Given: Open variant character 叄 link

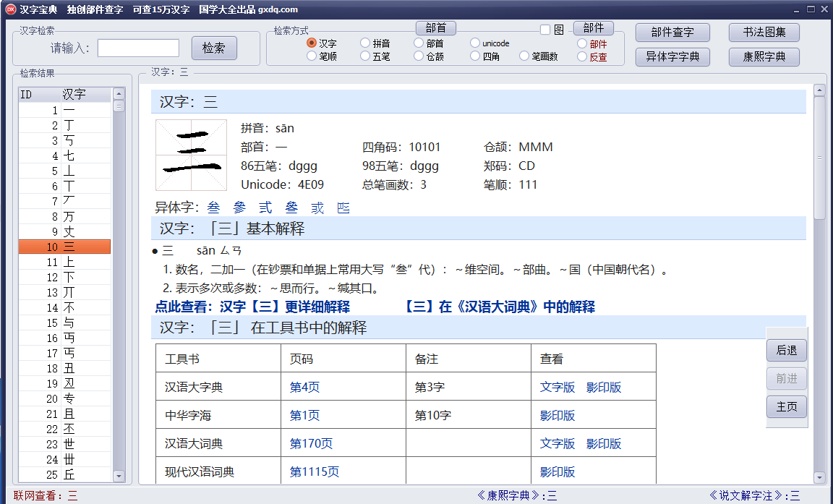Looking at the screenshot, I should [x=291, y=208].
